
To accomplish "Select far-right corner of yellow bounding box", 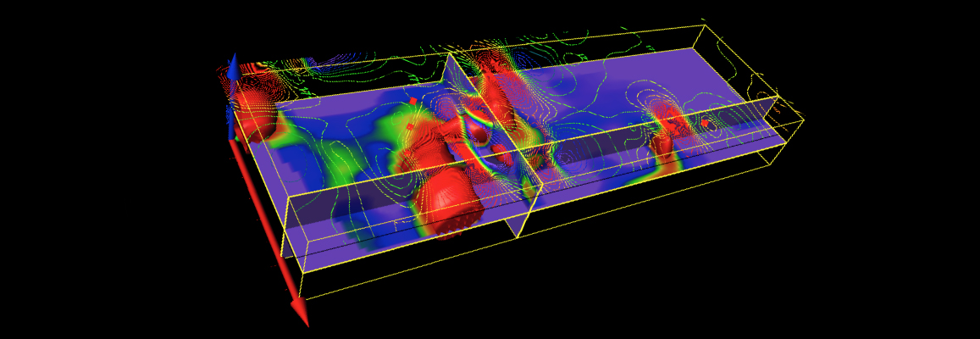I will click(x=803, y=121).
